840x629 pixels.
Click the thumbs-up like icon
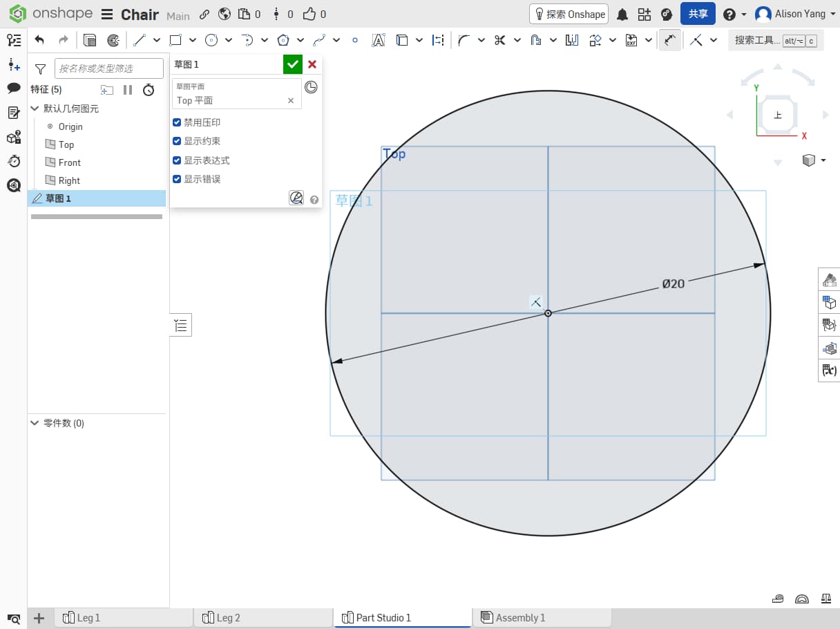(309, 14)
